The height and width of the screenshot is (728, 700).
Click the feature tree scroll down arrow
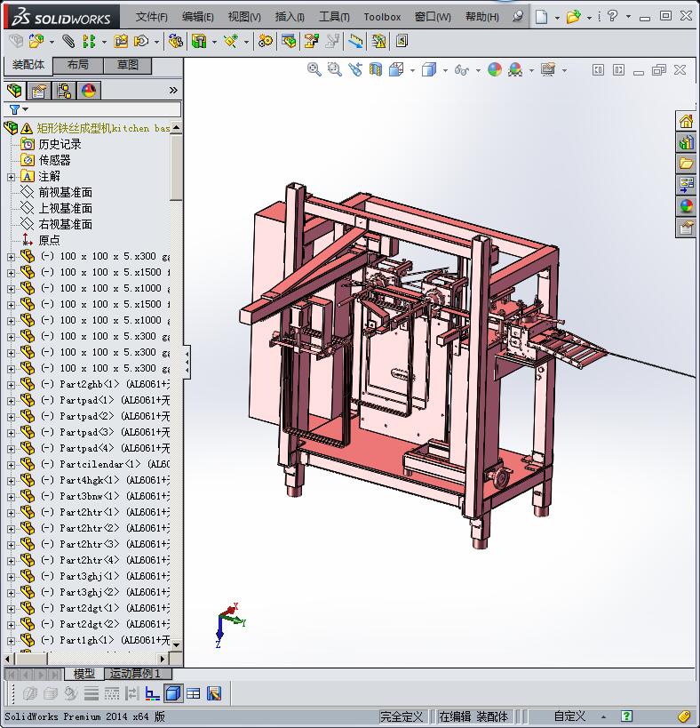pos(176,644)
